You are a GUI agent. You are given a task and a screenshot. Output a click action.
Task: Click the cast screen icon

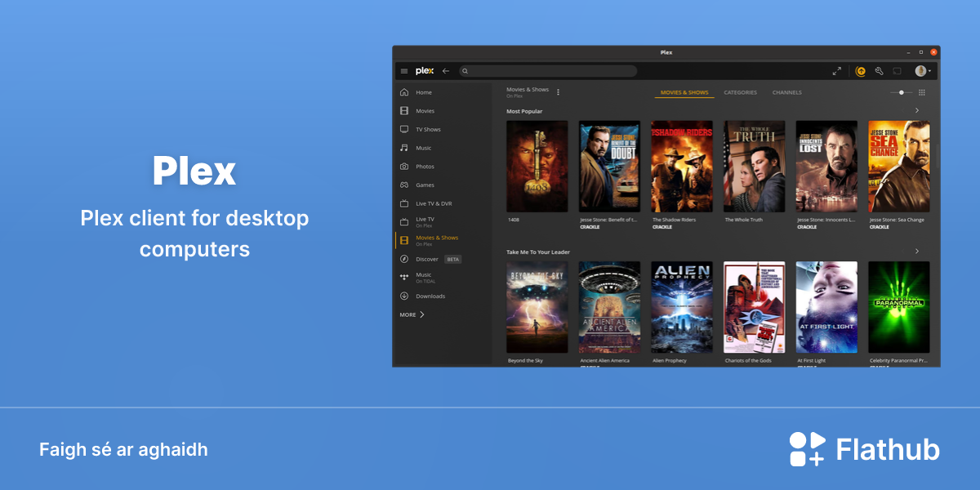click(898, 71)
